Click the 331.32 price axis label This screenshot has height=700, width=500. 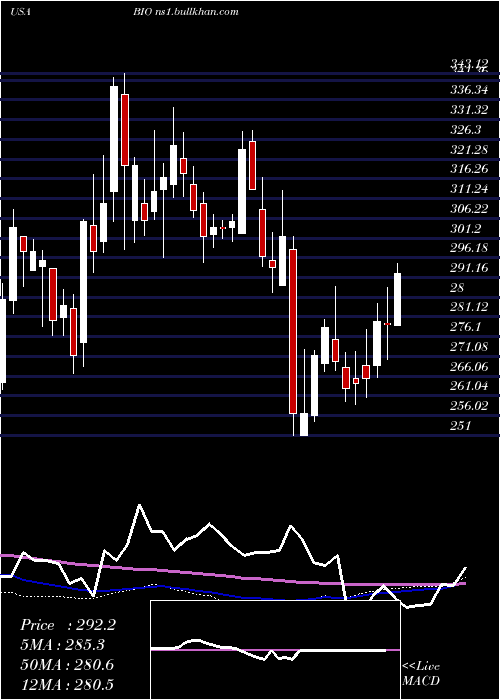click(469, 110)
